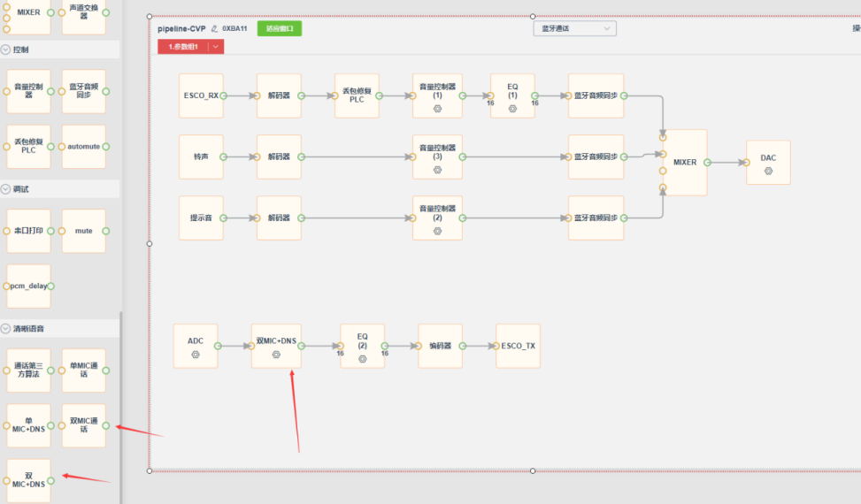
Task: Select the 解码器 node after ESCO_RX
Action: coord(279,95)
